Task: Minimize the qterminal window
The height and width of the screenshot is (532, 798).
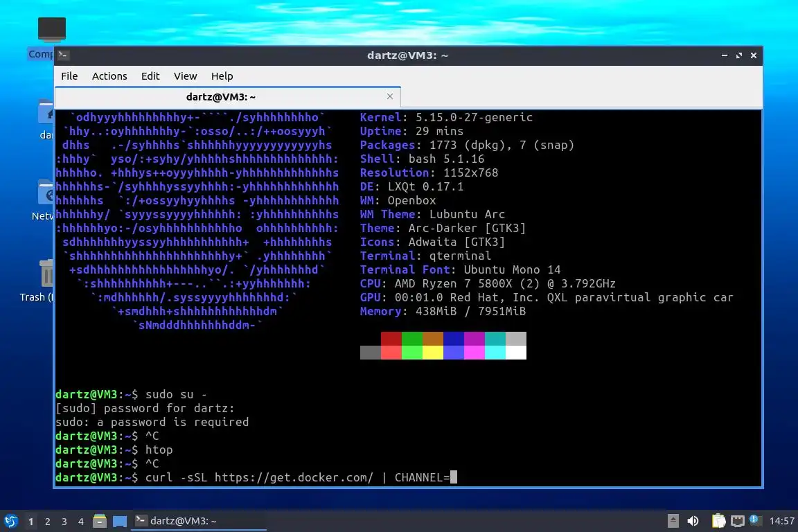Action: click(724, 55)
